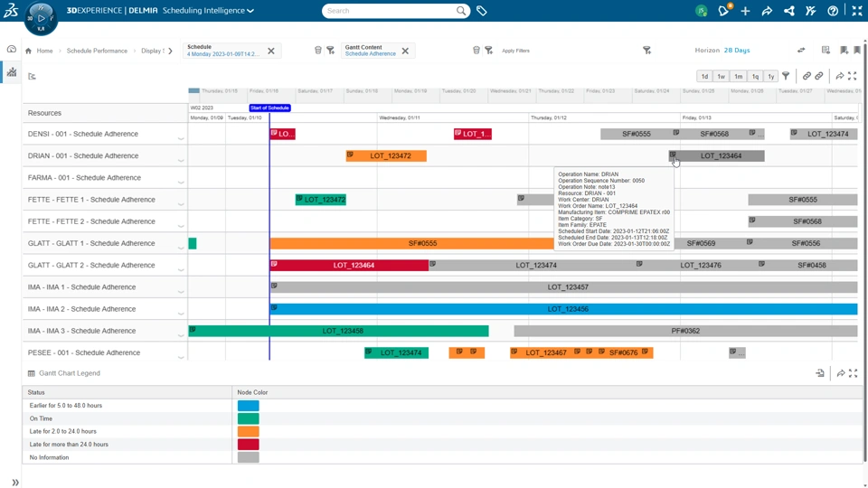Set timeline zoom to 1d
This screenshot has height=488, width=868.
point(704,76)
